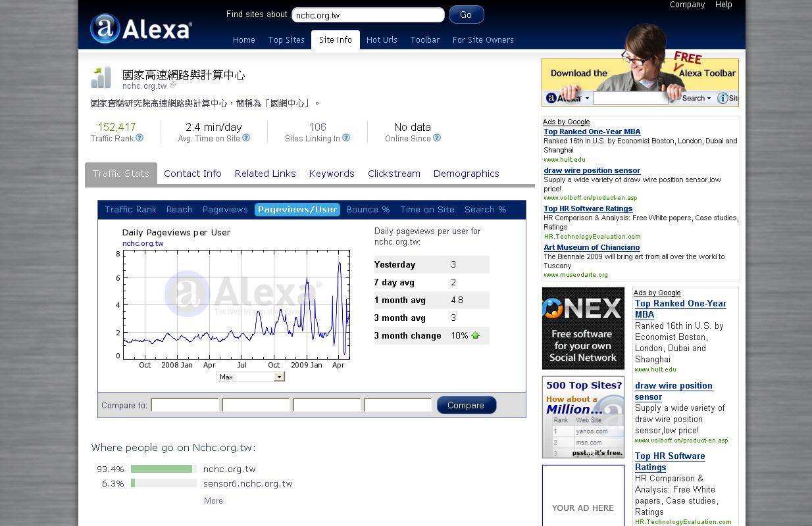Open For Site Owners navigation item

(x=483, y=40)
